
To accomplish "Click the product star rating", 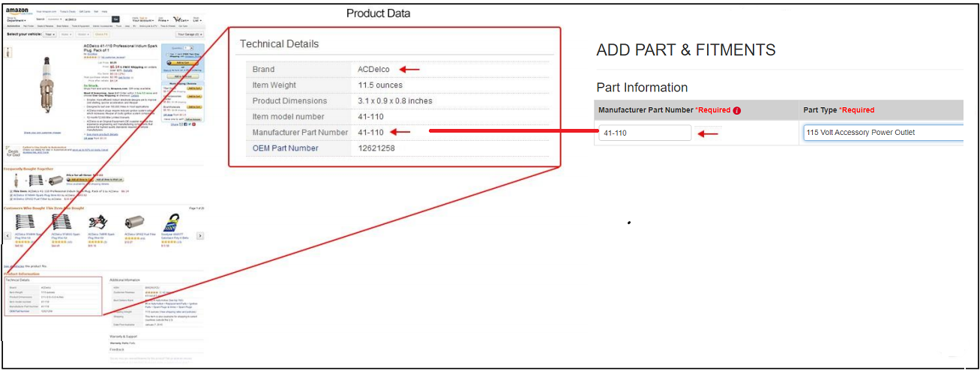I will [90, 57].
